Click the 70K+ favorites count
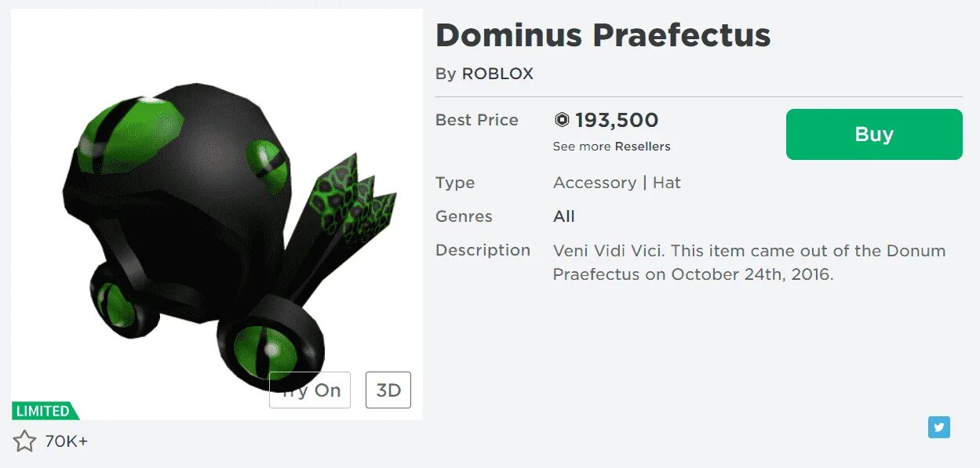980x468 pixels. click(67, 441)
